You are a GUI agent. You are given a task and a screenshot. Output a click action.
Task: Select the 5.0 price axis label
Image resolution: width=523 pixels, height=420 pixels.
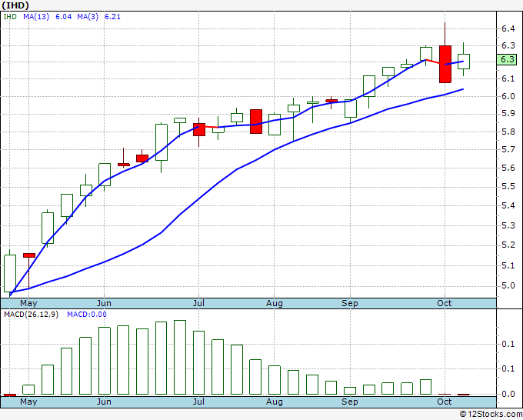point(508,286)
